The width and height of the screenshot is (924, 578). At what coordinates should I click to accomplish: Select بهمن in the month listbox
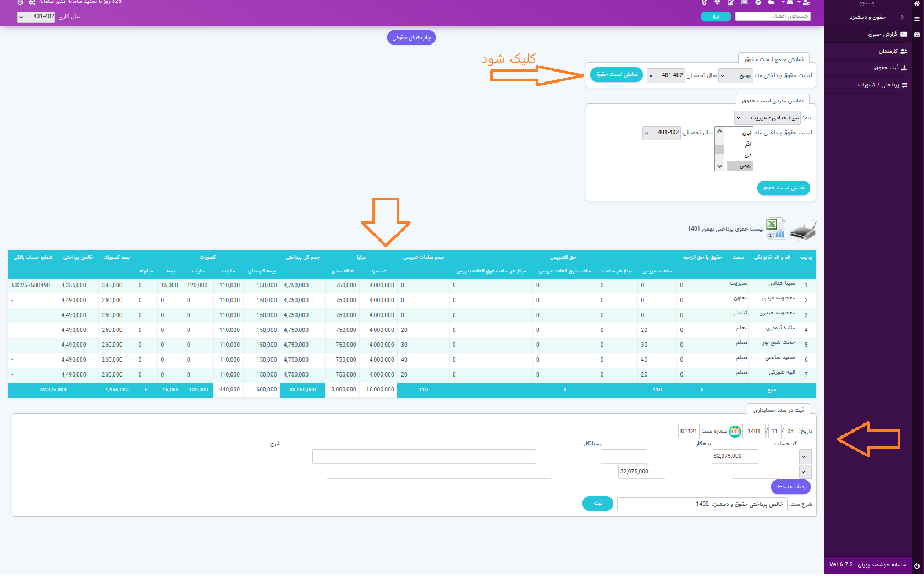coord(739,166)
